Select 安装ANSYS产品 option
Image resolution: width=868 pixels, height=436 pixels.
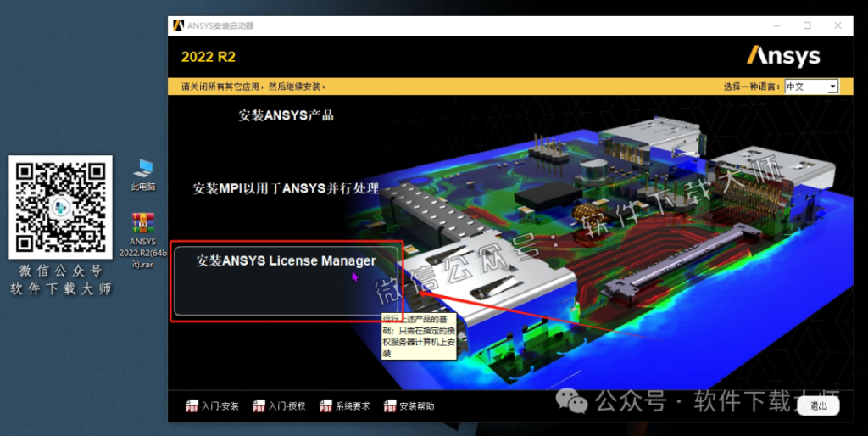286,115
